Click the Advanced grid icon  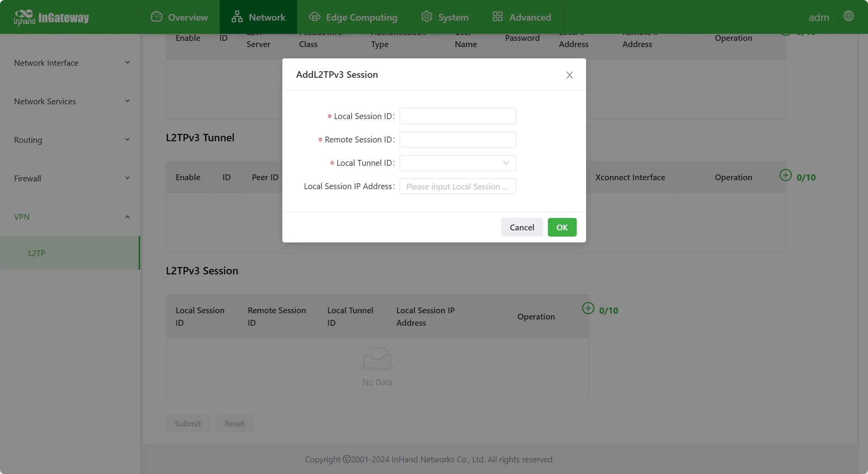tap(498, 17)
